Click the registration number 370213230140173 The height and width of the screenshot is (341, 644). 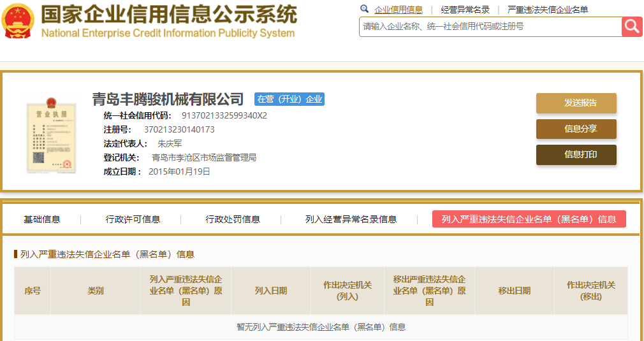tap(179, 129)
